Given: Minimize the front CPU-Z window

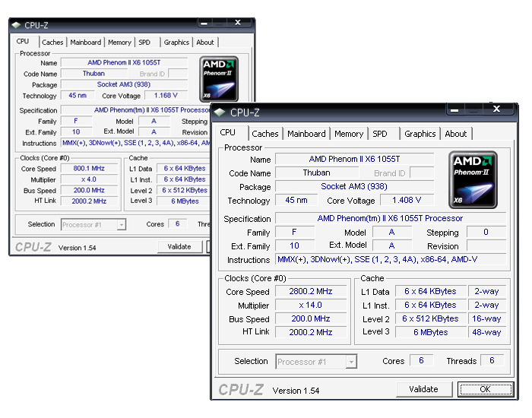Looking at the screenshot, I should (x=455, y=109).
